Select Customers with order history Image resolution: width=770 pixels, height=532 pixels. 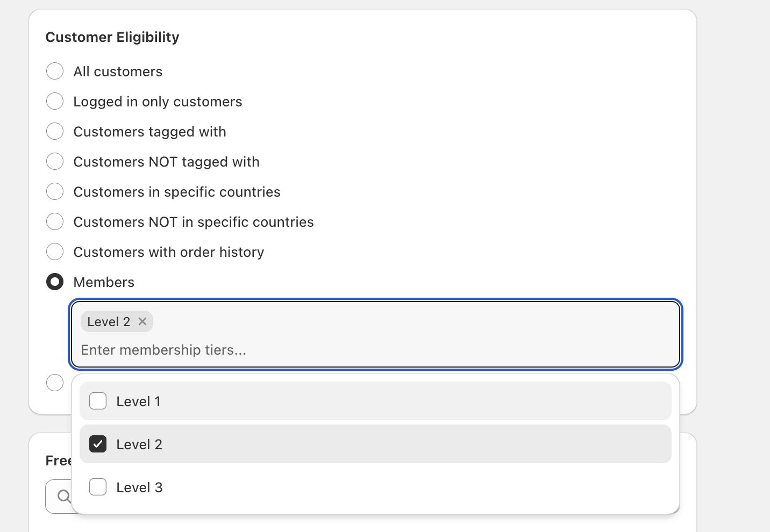coord(55,251)
